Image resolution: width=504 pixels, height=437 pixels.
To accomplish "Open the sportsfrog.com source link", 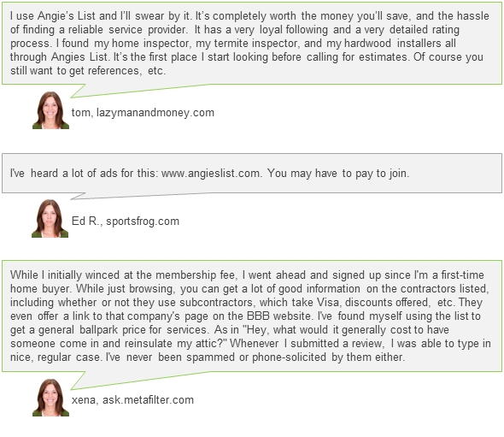I will [143, 221].
